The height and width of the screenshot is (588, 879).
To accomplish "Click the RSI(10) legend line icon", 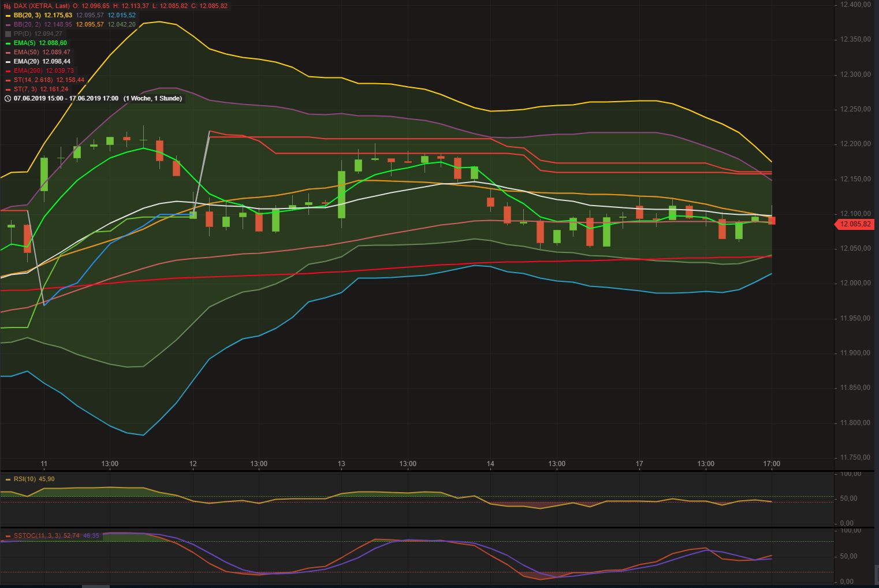I will click(8, 479).
